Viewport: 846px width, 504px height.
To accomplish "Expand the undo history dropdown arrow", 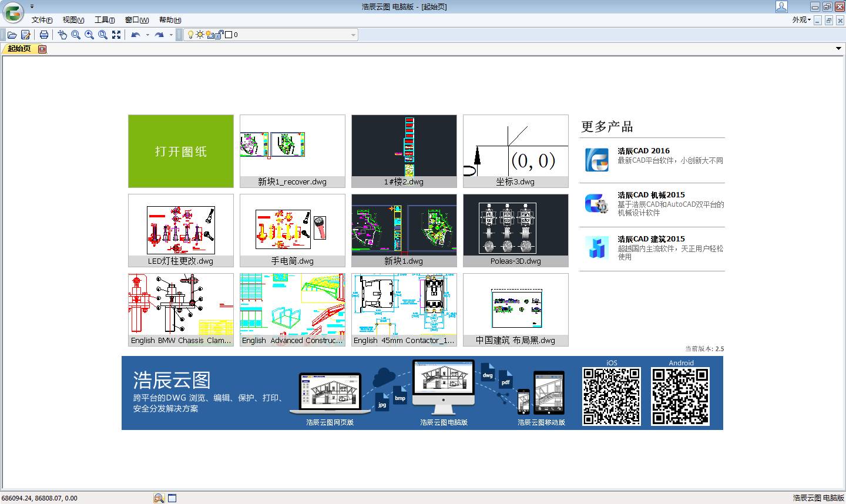I will click(x=147, y=35).
